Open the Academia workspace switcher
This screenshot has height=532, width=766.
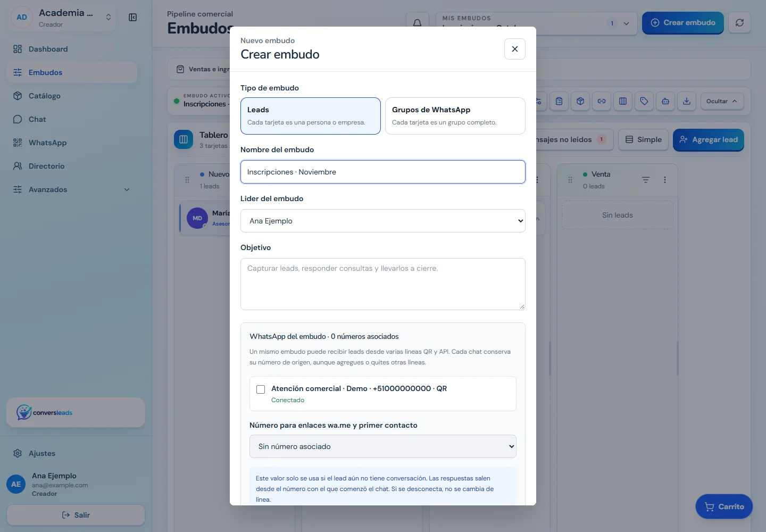pyautogui.click(x=63, y=18)
